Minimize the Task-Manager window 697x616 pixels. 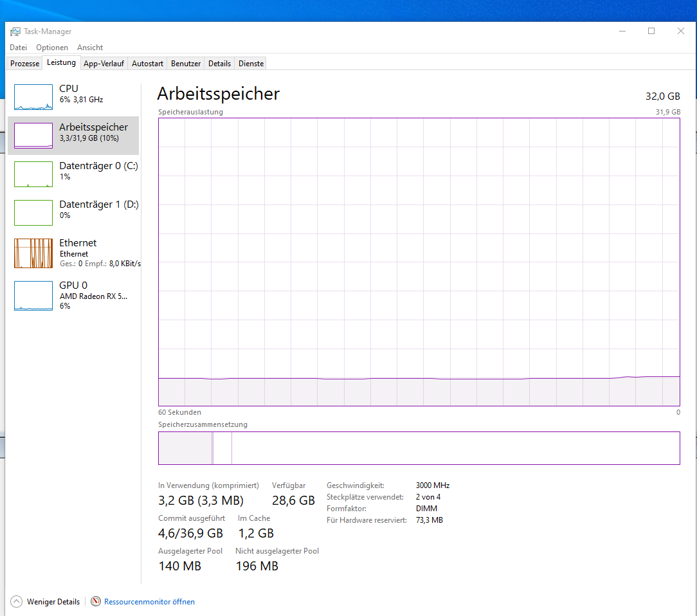point(622,31)
